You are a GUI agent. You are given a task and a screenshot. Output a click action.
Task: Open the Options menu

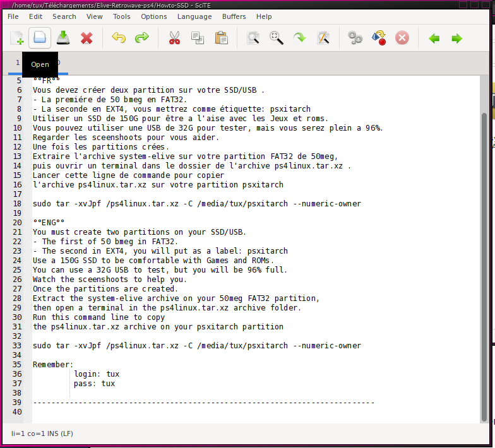[154, 16]
